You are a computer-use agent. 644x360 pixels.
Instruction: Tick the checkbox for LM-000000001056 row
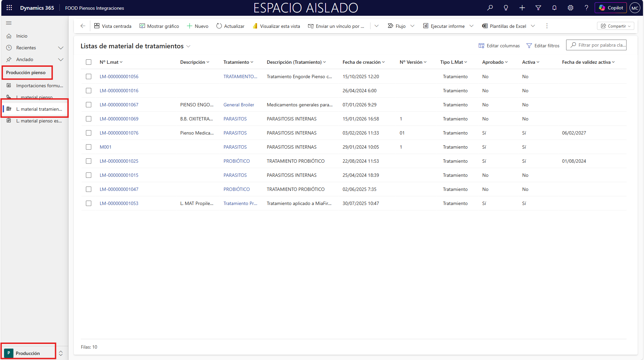click(89, 76)
